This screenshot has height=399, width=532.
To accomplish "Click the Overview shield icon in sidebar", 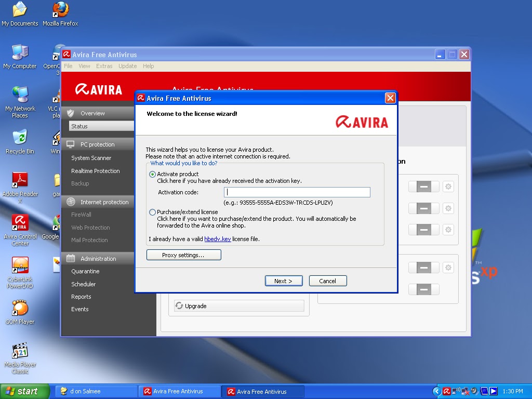I will pyautogui.click(x=71, y=113).
